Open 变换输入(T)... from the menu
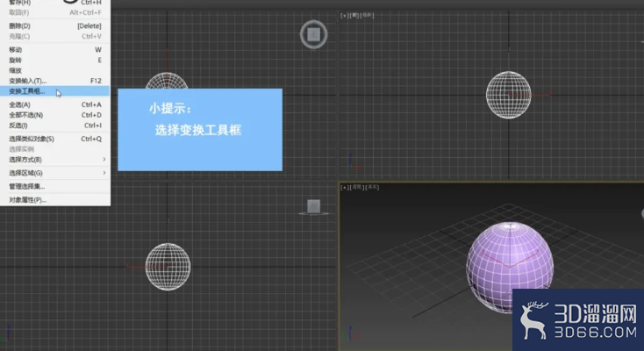Image resolution: width=644 pixels, height=351 pixels. pos(55,81)
